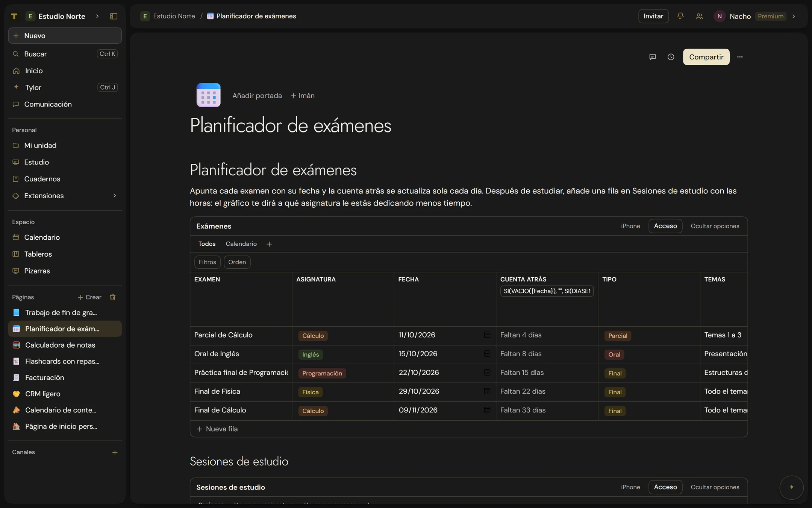Collapse the sidebar with the panel icon
Viewport: 812px width, 508px height.
(x=114, y=16)
